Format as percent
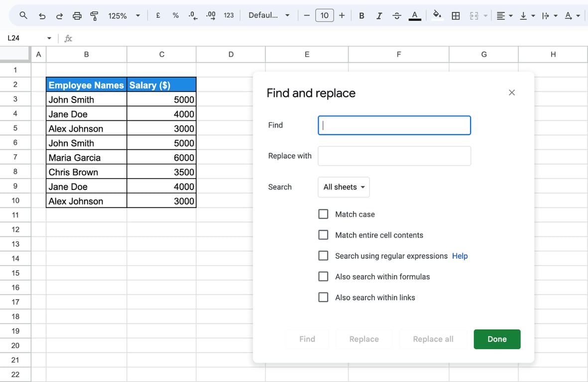The height and width of the screenshot is (382, 588). (175, 15)
